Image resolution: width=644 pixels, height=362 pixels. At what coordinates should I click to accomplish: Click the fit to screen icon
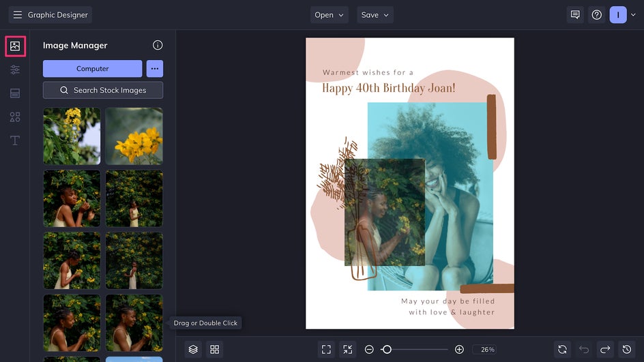[326, 349]
